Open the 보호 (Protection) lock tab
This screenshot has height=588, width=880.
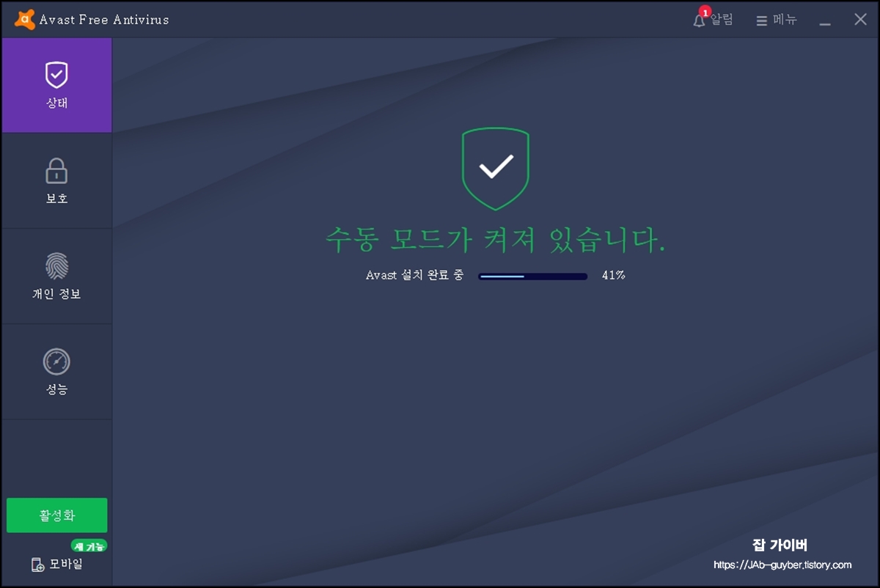[x=56, y=180]
